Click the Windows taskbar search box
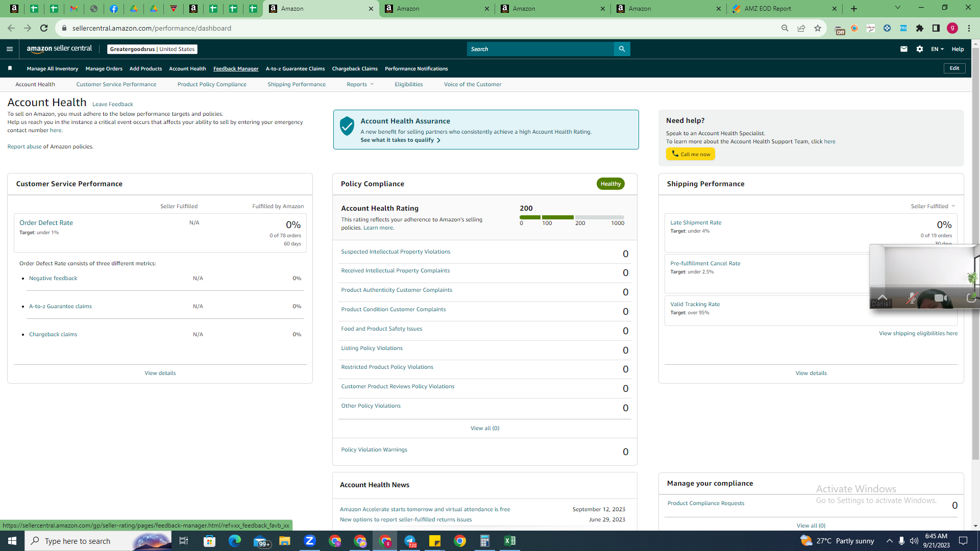980x551 pixels. coord(98,541)
